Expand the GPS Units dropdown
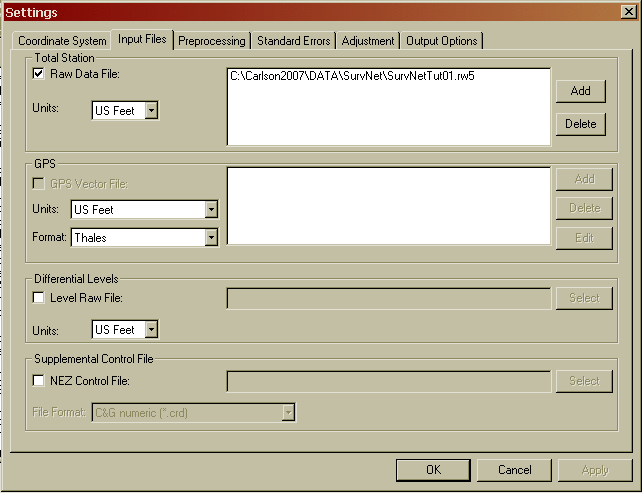Screen dimensions: 642x493 click(x=145, y=210)
